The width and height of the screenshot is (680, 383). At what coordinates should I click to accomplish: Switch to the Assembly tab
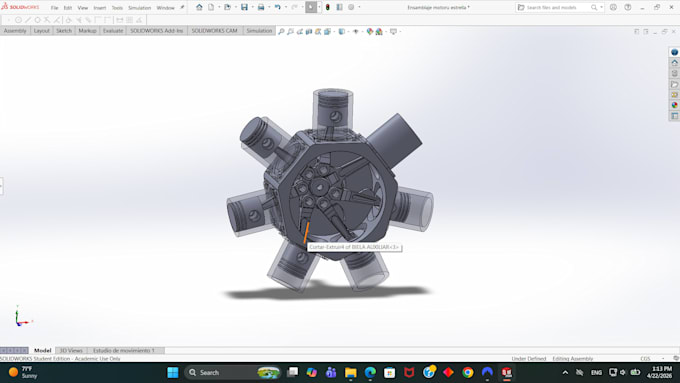point(15,31)
